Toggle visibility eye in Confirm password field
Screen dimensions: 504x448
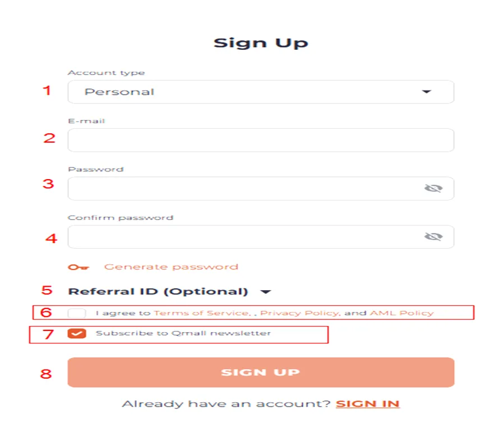coord(433,237)
